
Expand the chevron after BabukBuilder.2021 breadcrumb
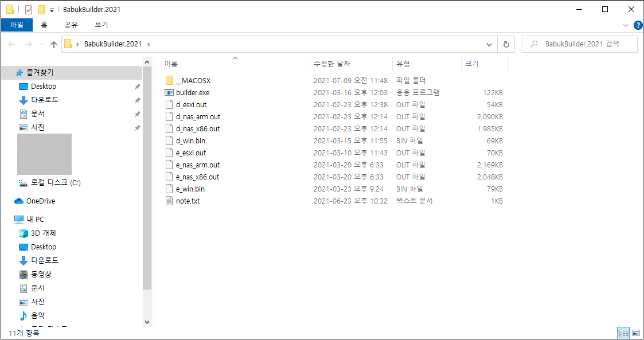(x=149, y=44)
